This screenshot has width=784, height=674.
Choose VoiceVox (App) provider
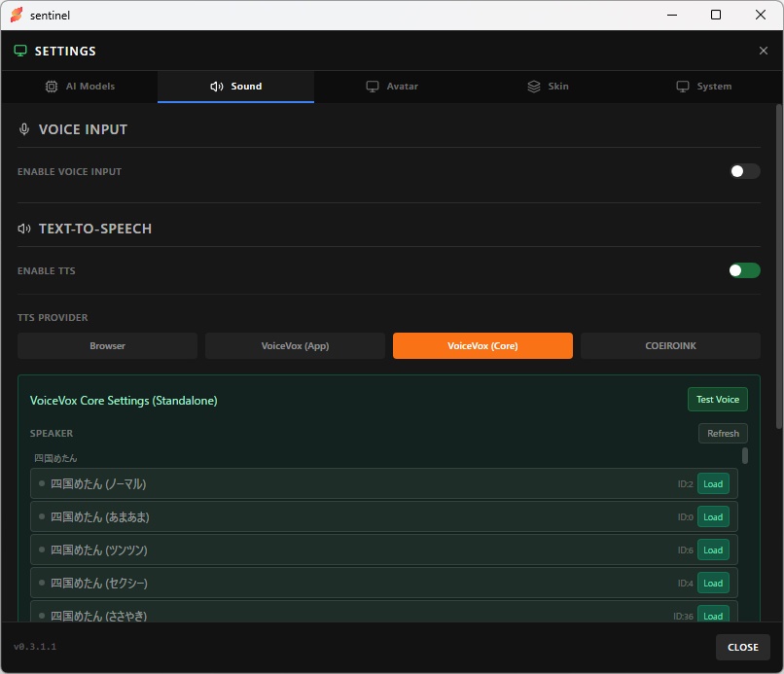(295, 346)
